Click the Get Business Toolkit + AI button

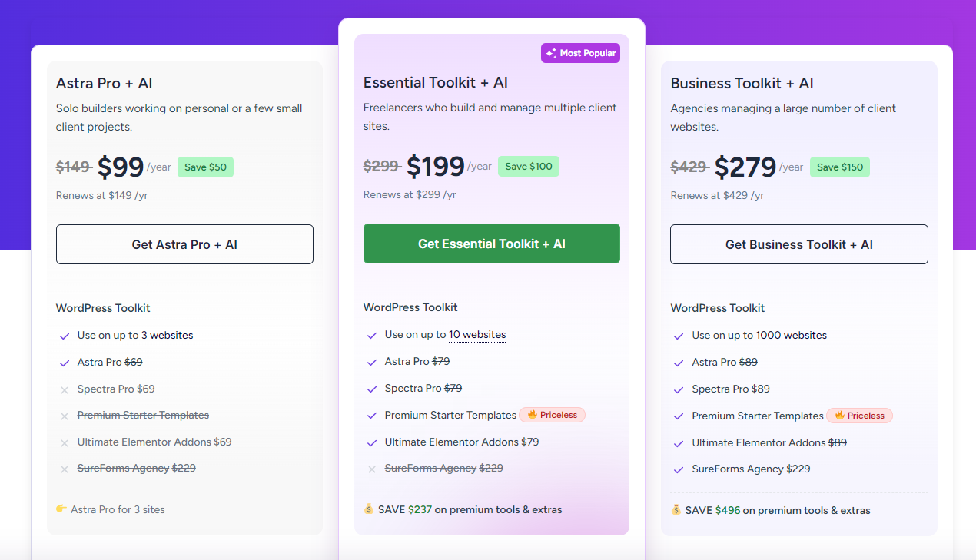pyautogui.click(x=799, y=244)
